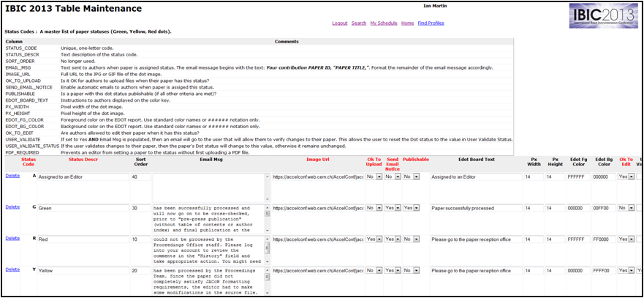The height and width of the screenshot is (298, 644).
Task: Click the Px Height field in Green row
Action: (x=555, y=208)
